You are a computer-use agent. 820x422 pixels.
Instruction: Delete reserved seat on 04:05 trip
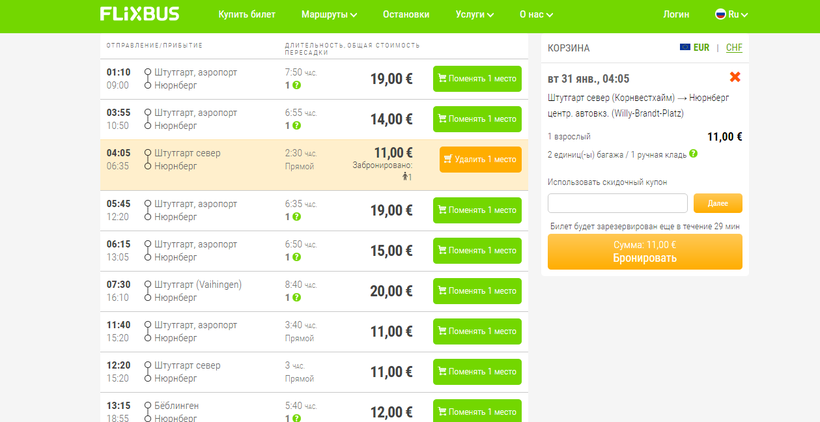(480, 159)
